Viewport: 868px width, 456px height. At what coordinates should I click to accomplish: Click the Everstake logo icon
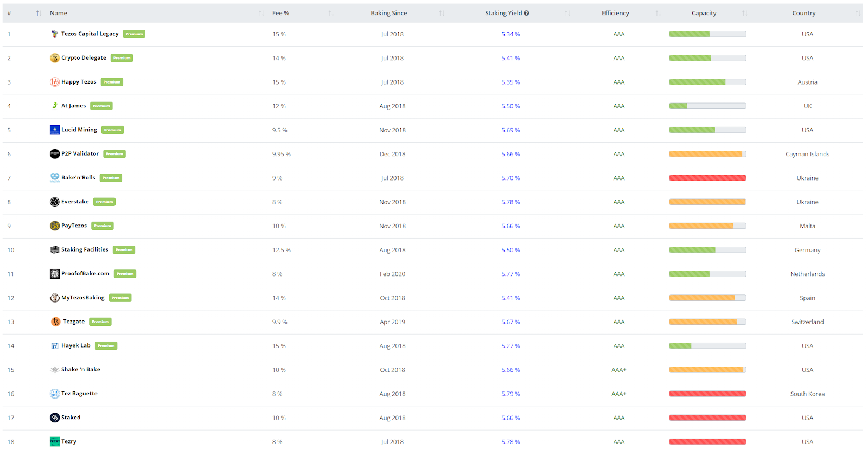click(55, 202)
